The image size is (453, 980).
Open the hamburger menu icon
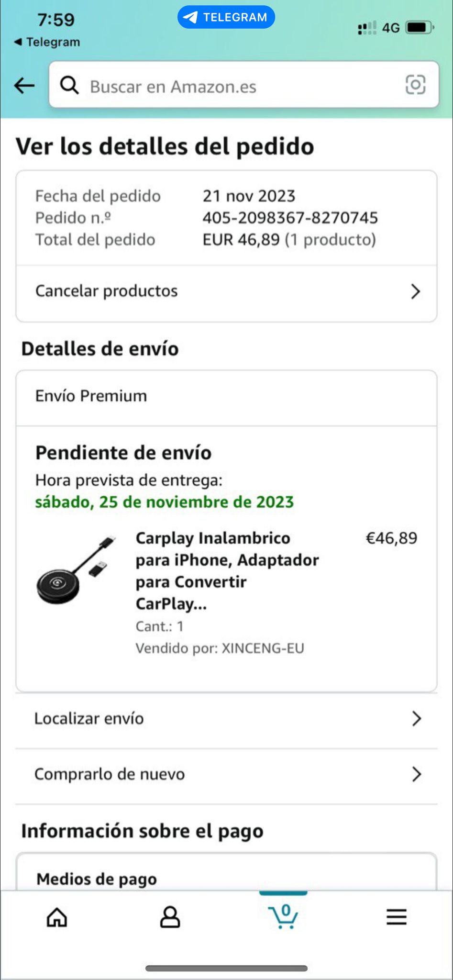click(x=397, y=917)
